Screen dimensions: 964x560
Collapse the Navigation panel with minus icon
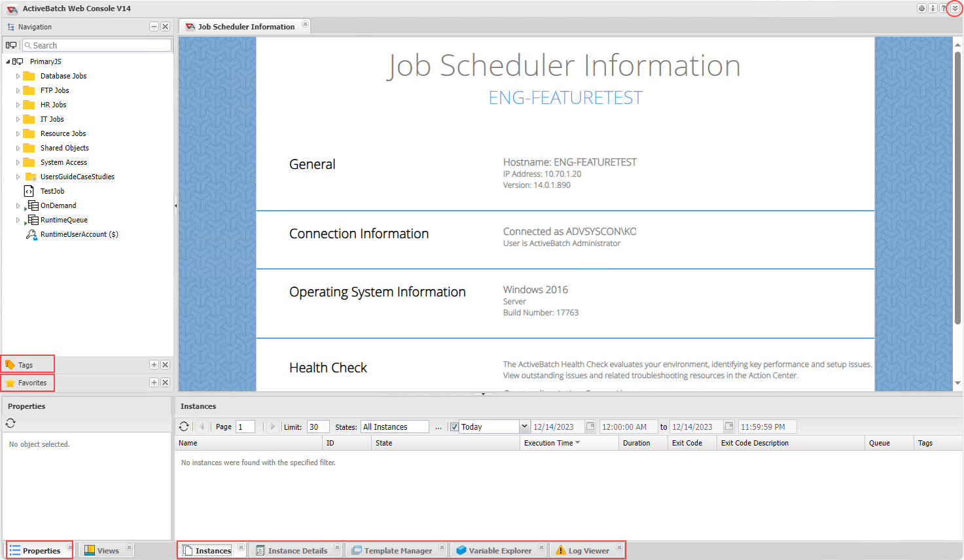coord(154,27)
